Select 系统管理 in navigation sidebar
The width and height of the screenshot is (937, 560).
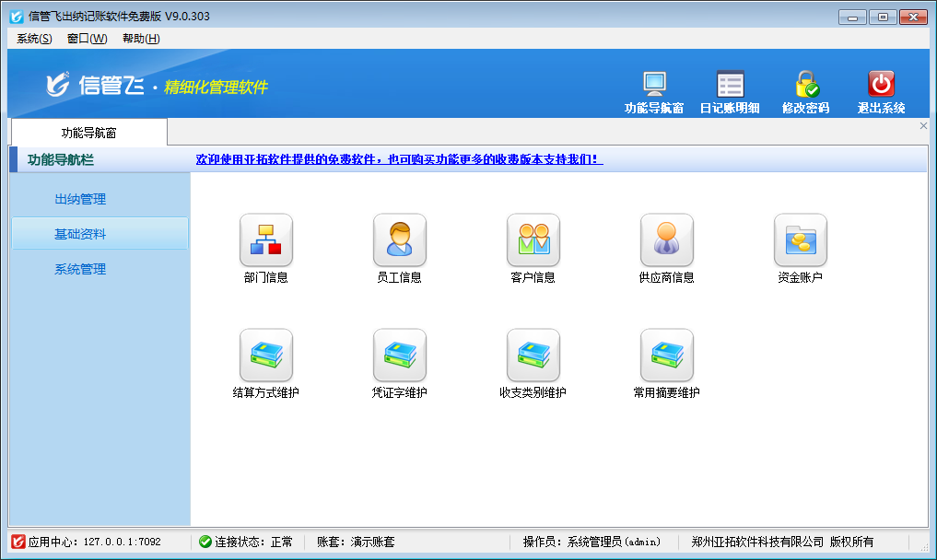80,269
